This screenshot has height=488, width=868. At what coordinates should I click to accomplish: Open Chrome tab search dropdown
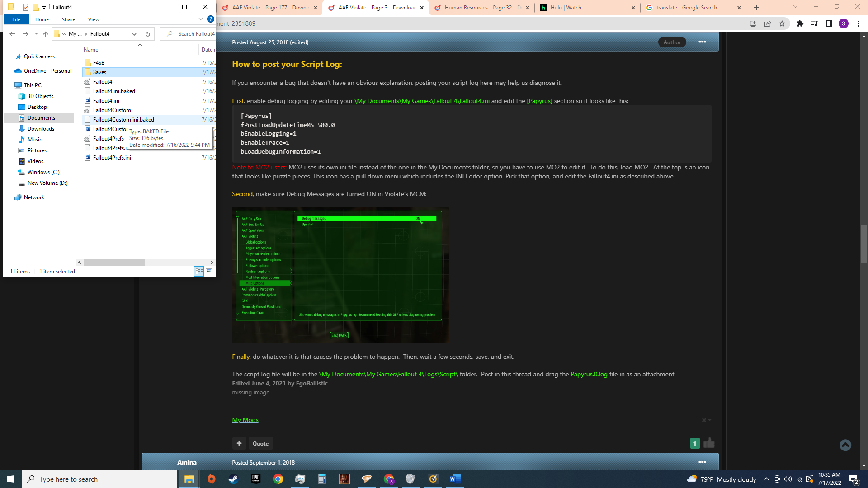(795, 7)
